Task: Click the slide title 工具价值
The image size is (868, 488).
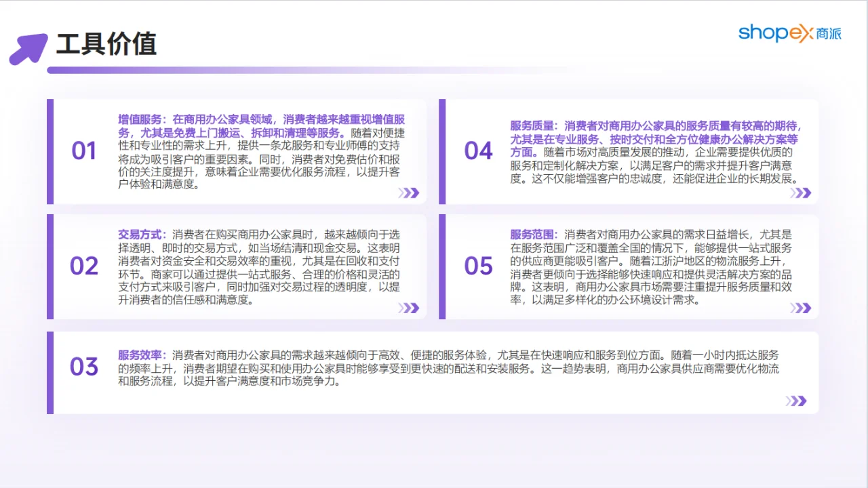Action: coord(106,44)
